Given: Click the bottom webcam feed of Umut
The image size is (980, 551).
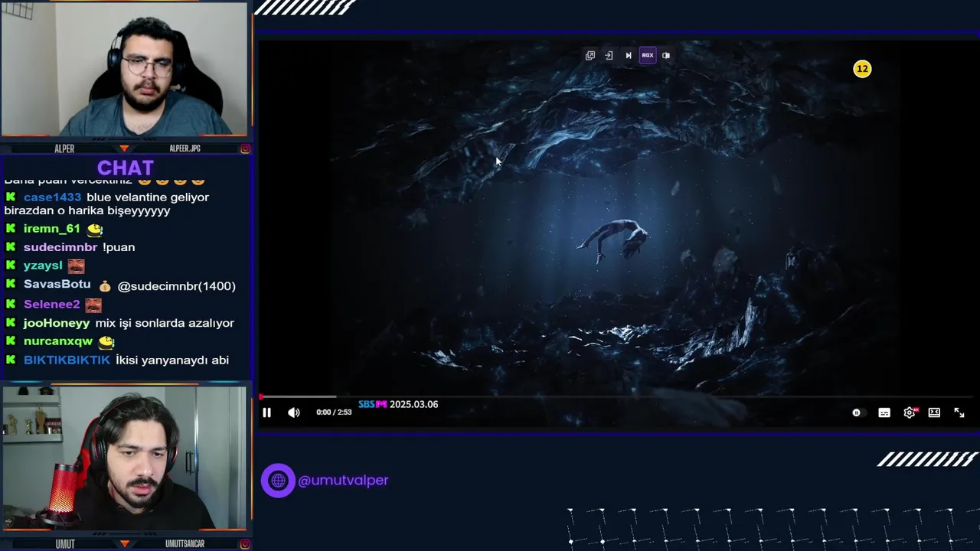Looking at the screenshot, I should 124,458.
